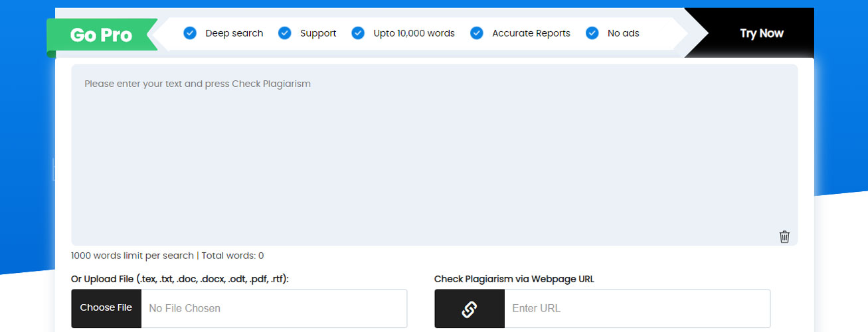Select the Accurate Reports feature label

pos(531,33)
